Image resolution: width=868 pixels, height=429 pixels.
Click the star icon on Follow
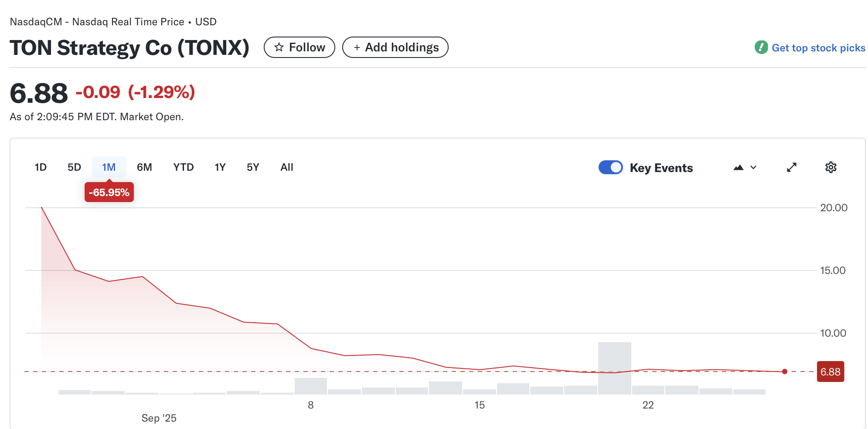pos(279,47)
